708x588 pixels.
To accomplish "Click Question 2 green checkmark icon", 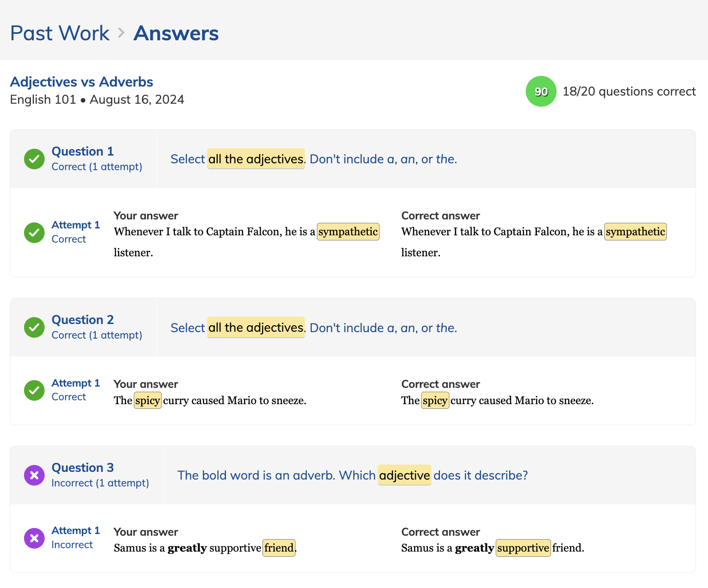I will 34,327.
